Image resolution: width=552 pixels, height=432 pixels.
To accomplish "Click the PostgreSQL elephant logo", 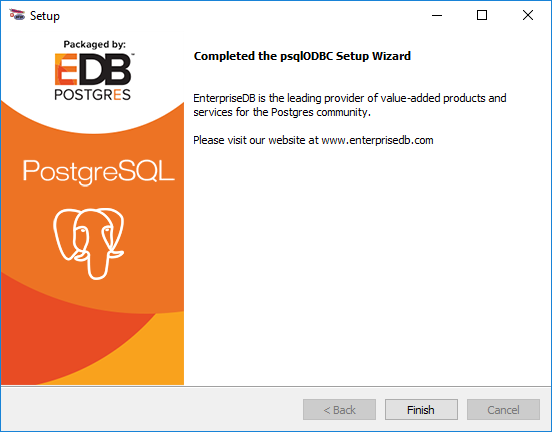I will click(x=88, y=243).
